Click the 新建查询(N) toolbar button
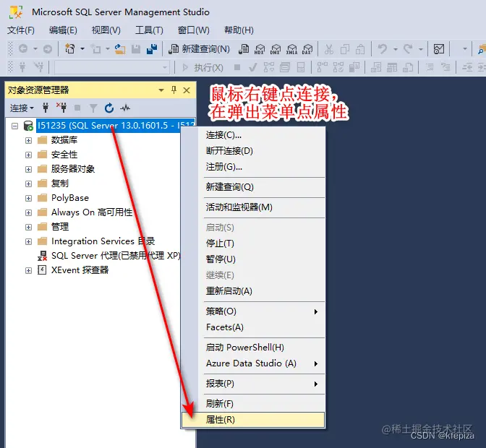 pyautogui.click(x=200, y=49)
